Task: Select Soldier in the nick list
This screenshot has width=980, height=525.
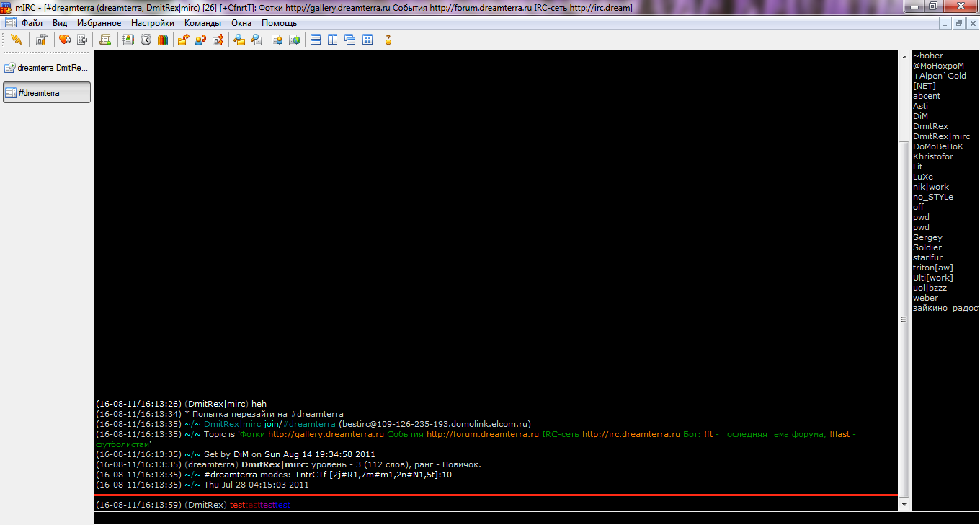Action: tap(927, 247)
